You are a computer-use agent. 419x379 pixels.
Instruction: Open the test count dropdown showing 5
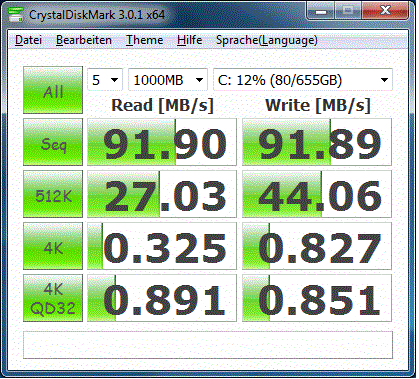click(105, 80)
